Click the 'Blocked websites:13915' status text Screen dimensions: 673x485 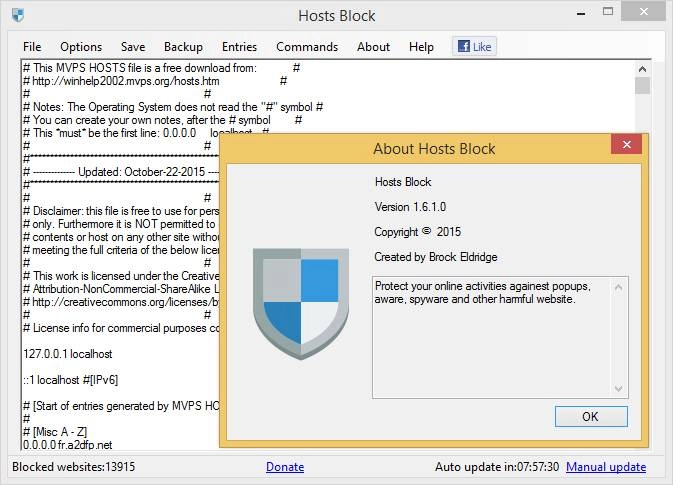point(73,467)
